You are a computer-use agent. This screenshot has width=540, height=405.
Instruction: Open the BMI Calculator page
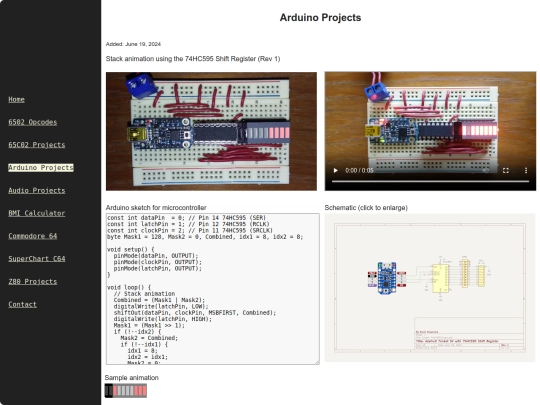point(37,213)
